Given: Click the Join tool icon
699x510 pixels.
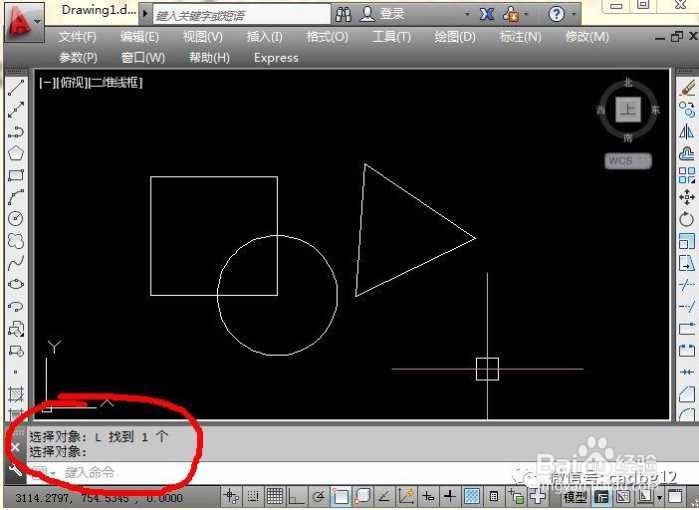Looking at the screenshot, I should pyautogui.click(x=687, y=372).
